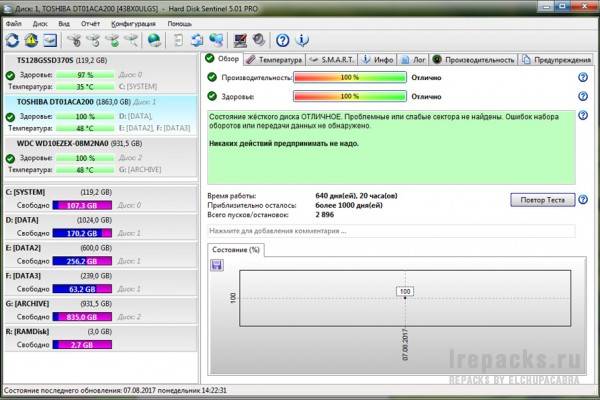
Task: Click the R: [RAMDisk] volume label
Action: click(x=27, y=331)
